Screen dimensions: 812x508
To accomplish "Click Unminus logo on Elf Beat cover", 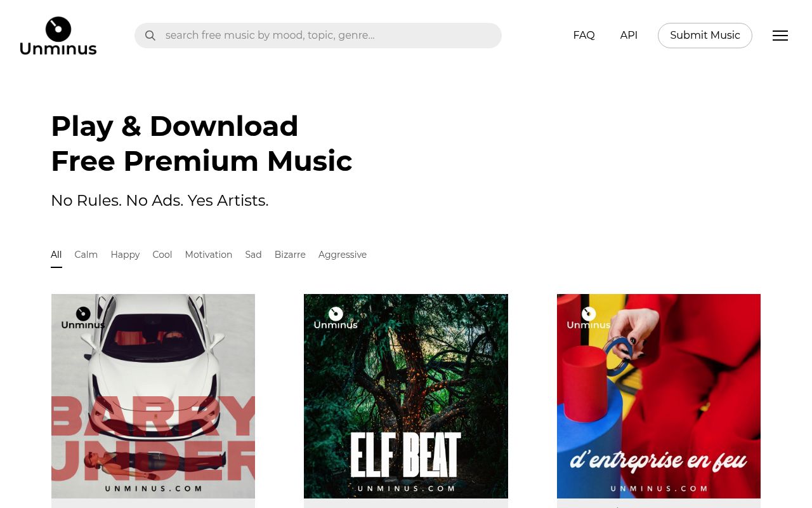I will pos(336,318).
